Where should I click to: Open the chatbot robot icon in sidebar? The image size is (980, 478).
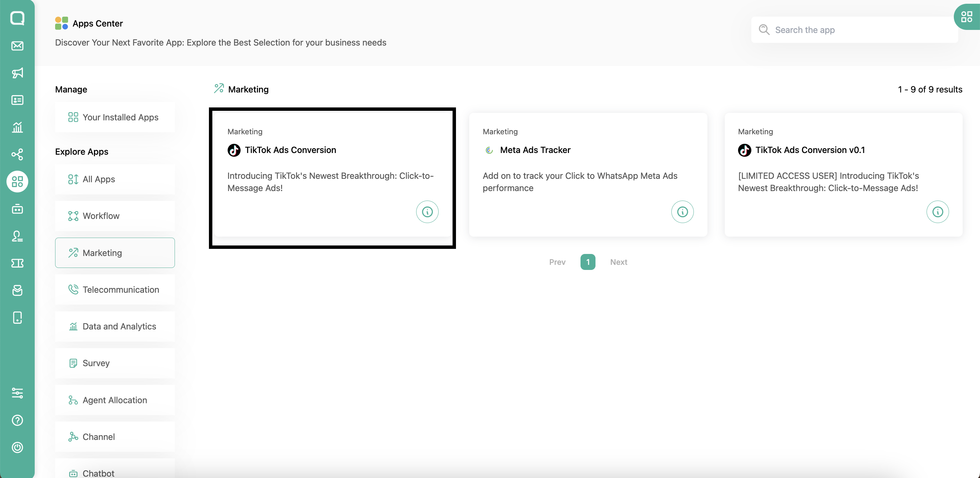pos(17,209)
